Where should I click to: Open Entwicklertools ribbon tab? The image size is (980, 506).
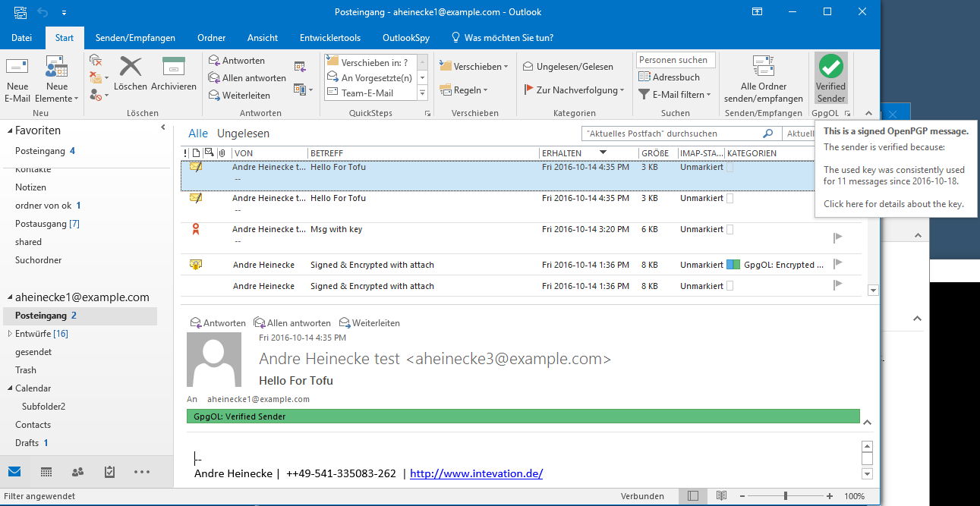coord(329,38)
